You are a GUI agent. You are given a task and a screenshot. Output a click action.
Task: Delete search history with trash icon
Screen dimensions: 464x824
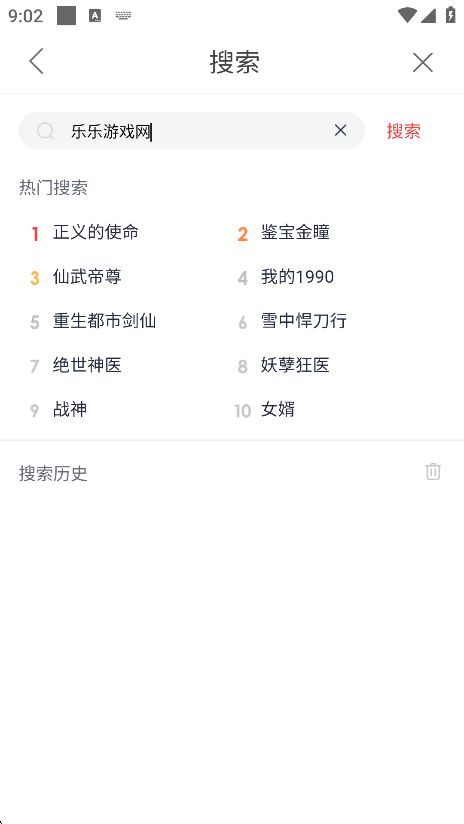(433, 471)
